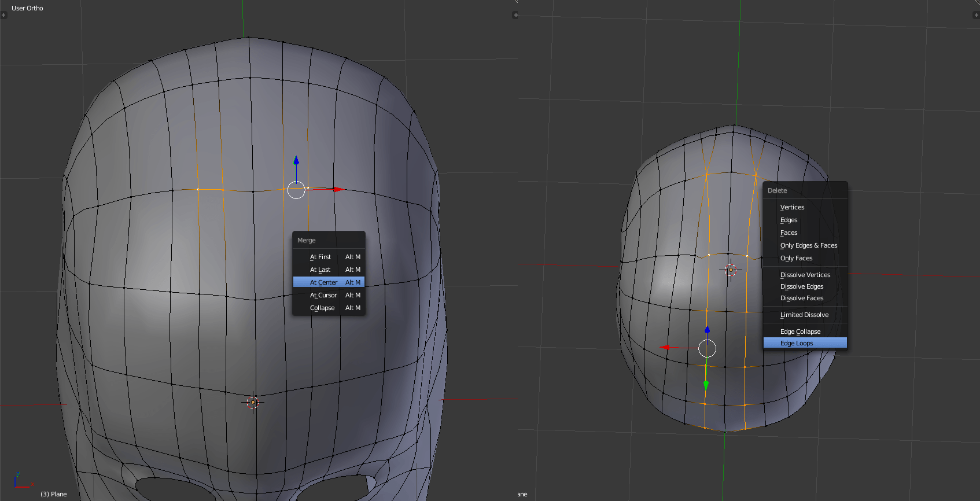Click the green Y-axis arrow in right viewport

click(x=706, y=385)
